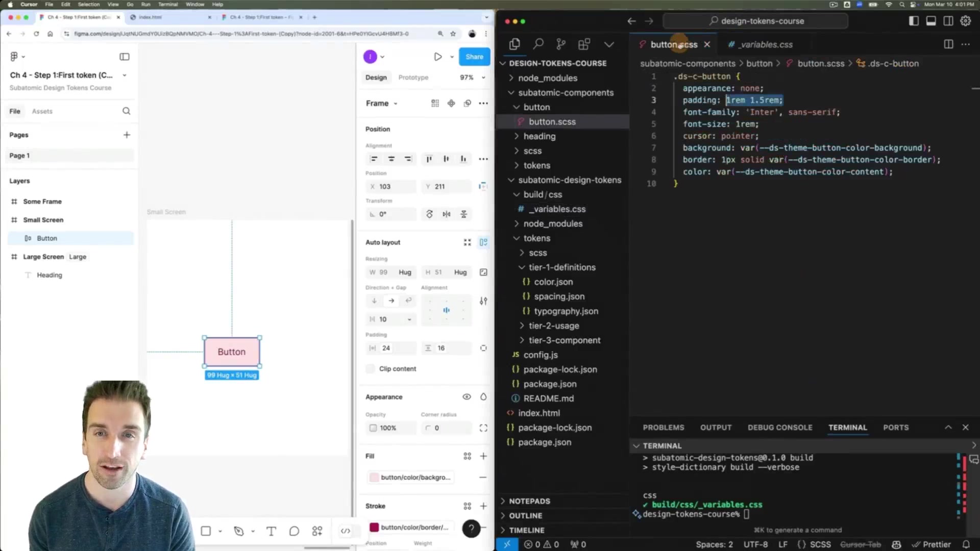Screen dimensions: 980x551
Task: Select horizontal auto layout direction arrow
Action: (391, 301)
